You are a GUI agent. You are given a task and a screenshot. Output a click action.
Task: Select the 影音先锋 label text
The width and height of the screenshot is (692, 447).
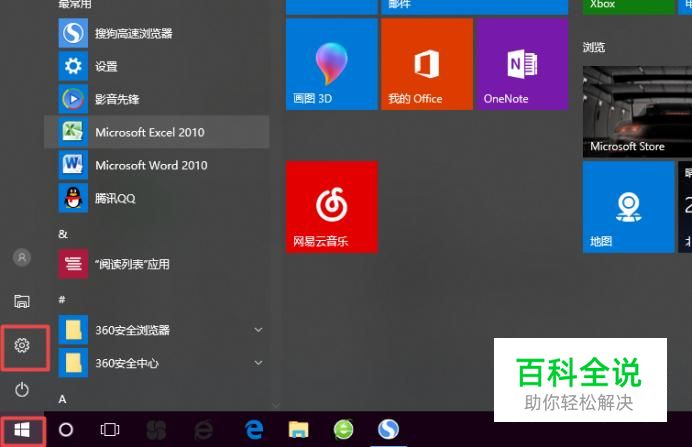pos(117,99)
